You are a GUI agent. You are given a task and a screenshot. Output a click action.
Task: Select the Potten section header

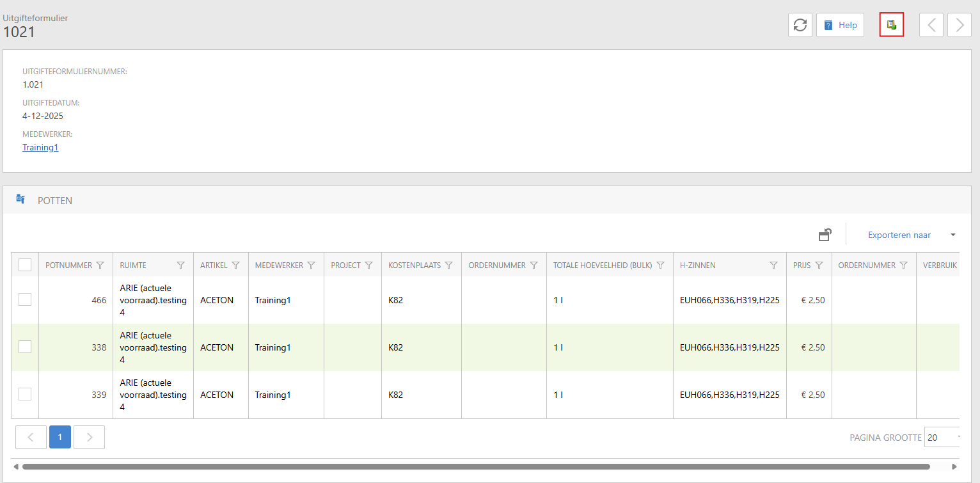tap(55, 200)
